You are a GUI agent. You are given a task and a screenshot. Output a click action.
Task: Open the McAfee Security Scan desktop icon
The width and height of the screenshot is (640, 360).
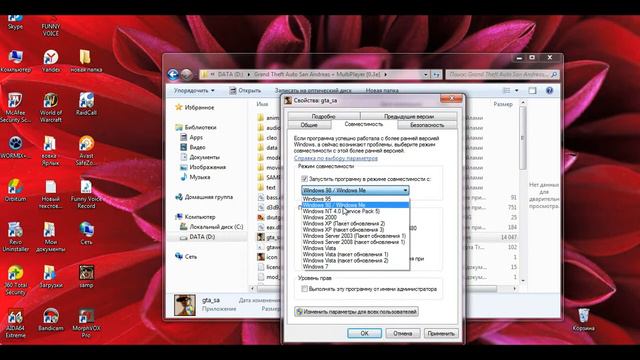coord(15,108)
